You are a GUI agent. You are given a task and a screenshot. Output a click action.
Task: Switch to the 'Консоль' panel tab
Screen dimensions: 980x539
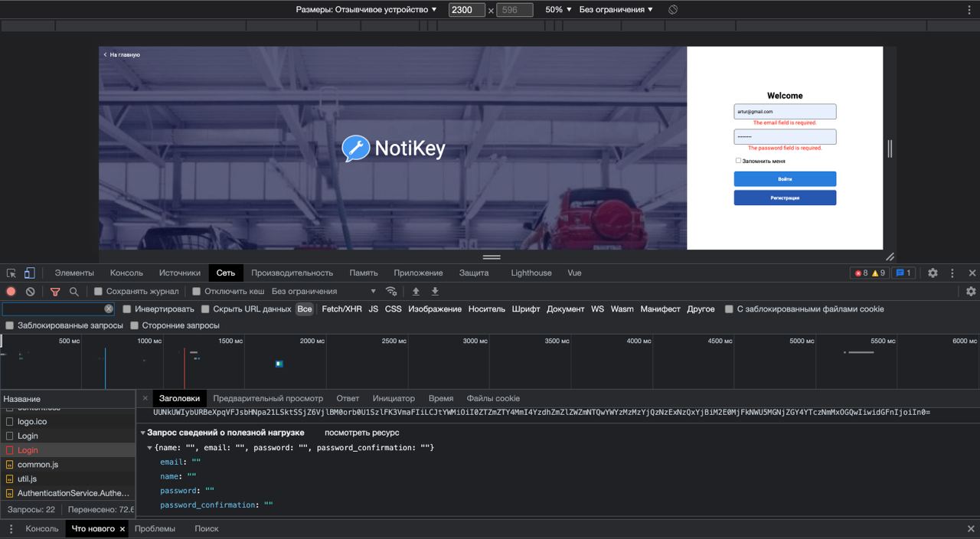126,273
